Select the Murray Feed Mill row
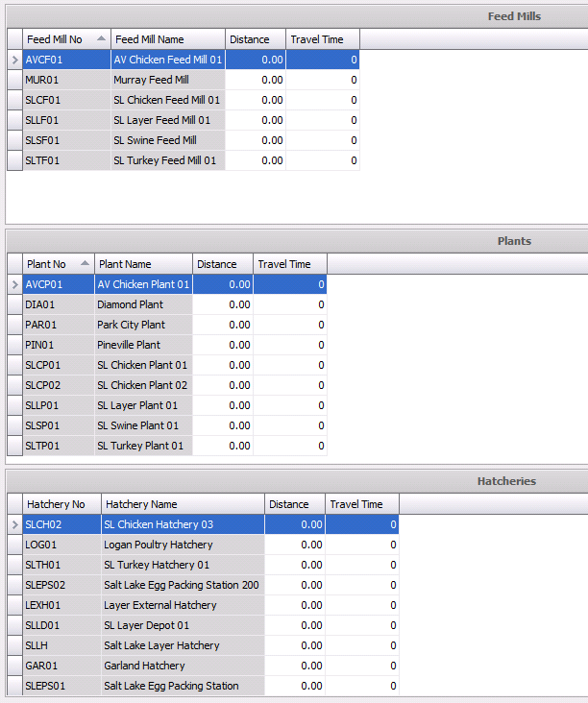Viewport: 588px width, 703px height. click(168, 80)
